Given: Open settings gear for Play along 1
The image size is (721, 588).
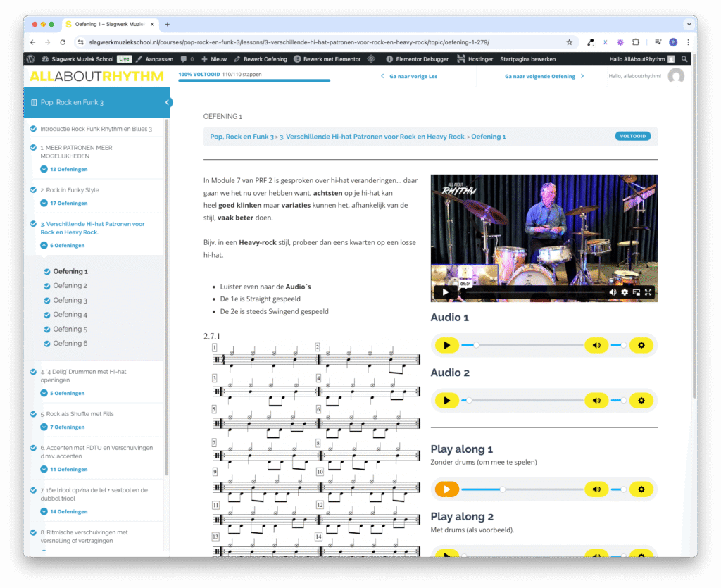Looking at the screenshot, I should click(641, 489).
